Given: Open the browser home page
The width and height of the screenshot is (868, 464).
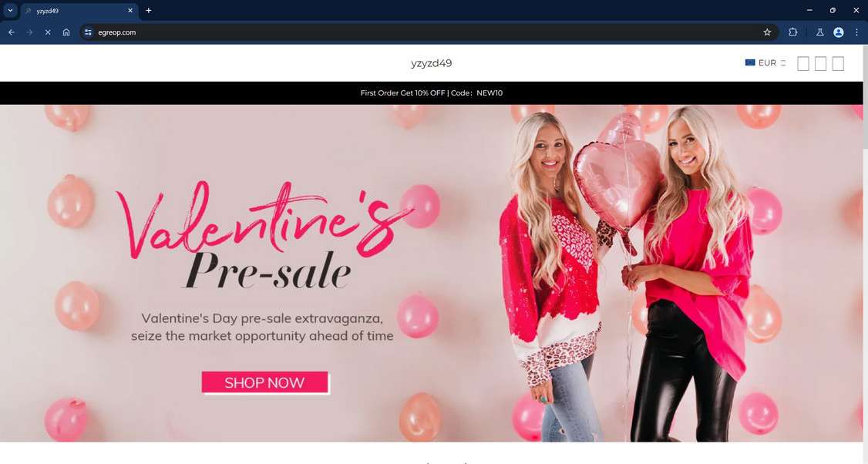Looking at the screenshot, I should [66, 32].
